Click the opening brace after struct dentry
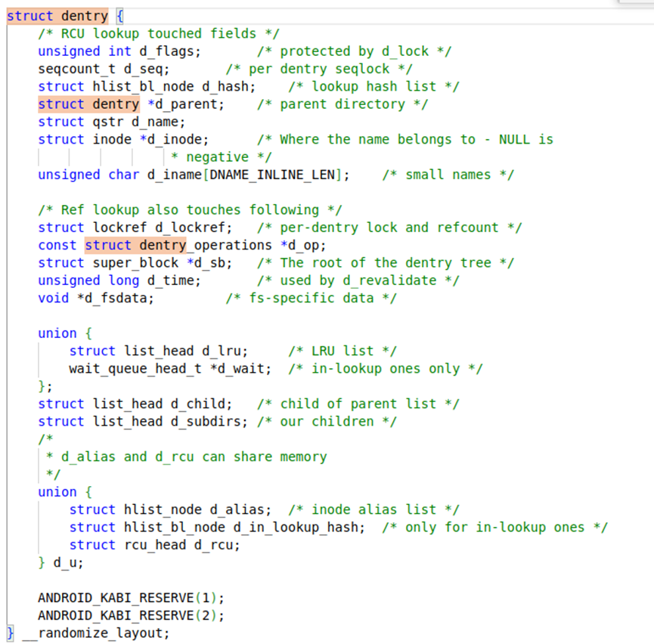 point(119,16)
